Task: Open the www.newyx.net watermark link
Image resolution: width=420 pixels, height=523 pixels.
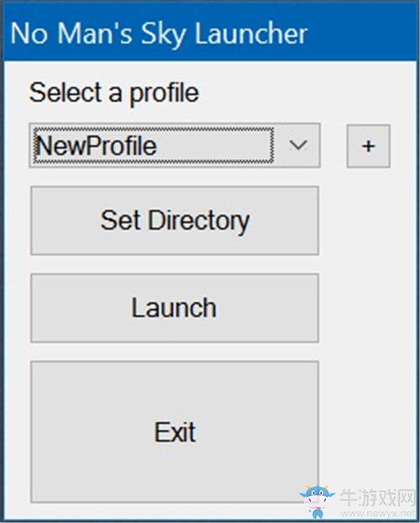Action: (378, 513)
